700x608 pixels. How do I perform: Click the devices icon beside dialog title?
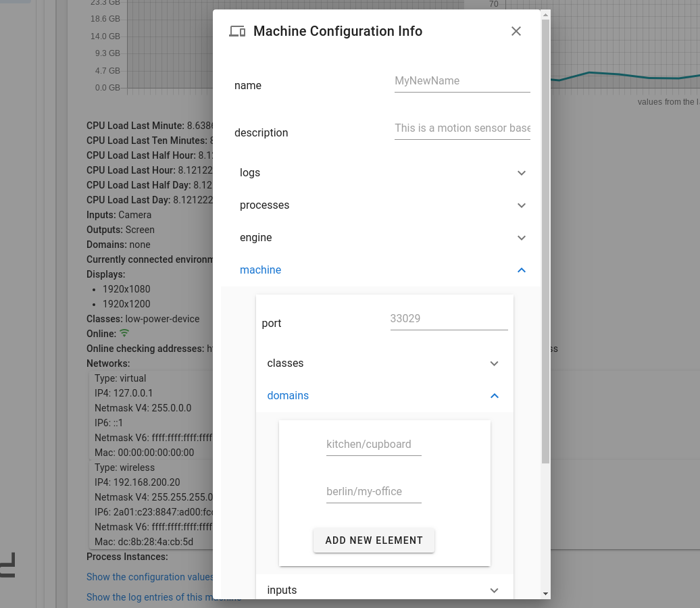237,31
